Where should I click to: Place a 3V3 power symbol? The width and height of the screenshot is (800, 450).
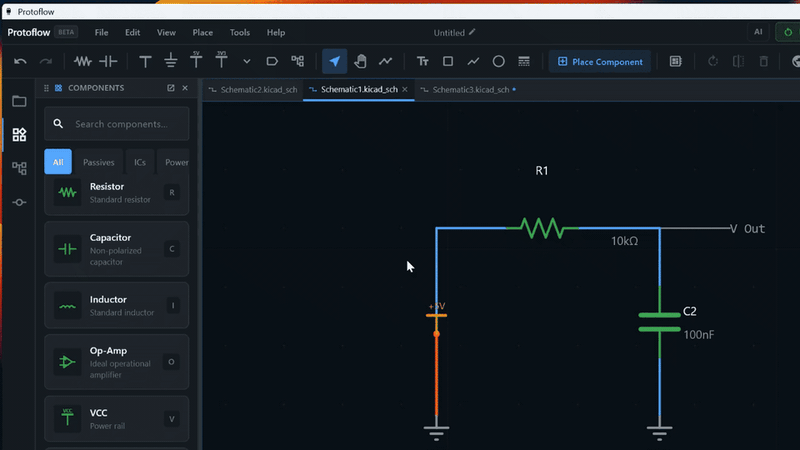click(x=221, y=61)
